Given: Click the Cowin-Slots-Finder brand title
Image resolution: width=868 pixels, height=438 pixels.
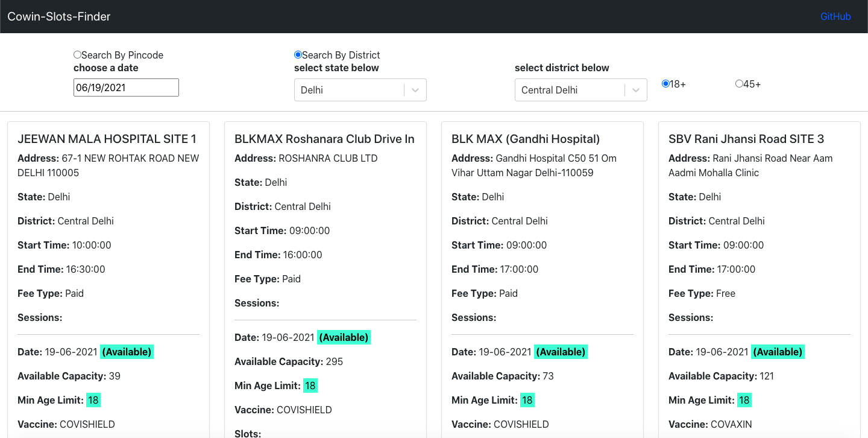Looking at the screenshot, I should (59, 16).
